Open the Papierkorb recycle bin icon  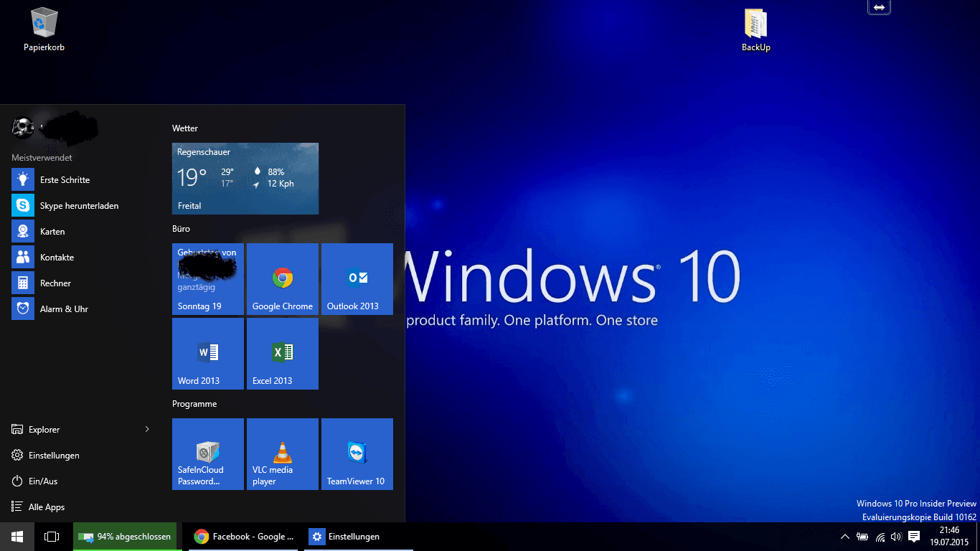tap(44, 30)
